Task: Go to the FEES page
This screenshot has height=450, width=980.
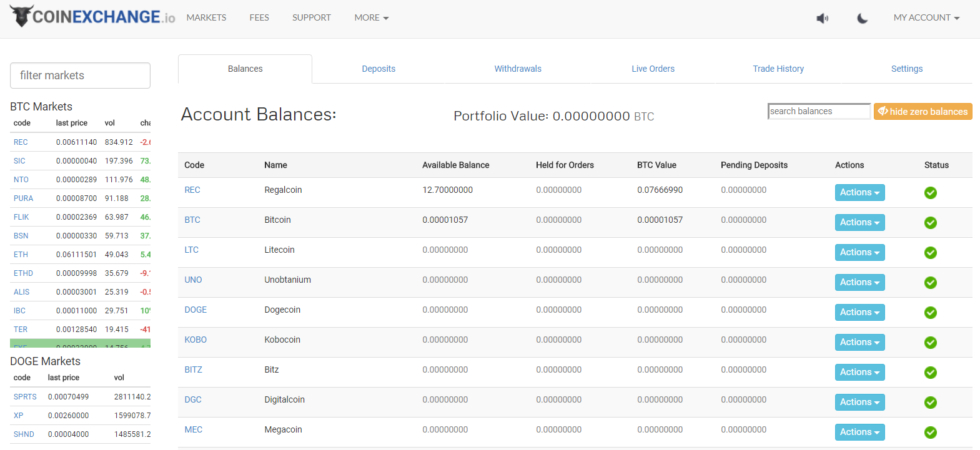Action: (259, 17)
